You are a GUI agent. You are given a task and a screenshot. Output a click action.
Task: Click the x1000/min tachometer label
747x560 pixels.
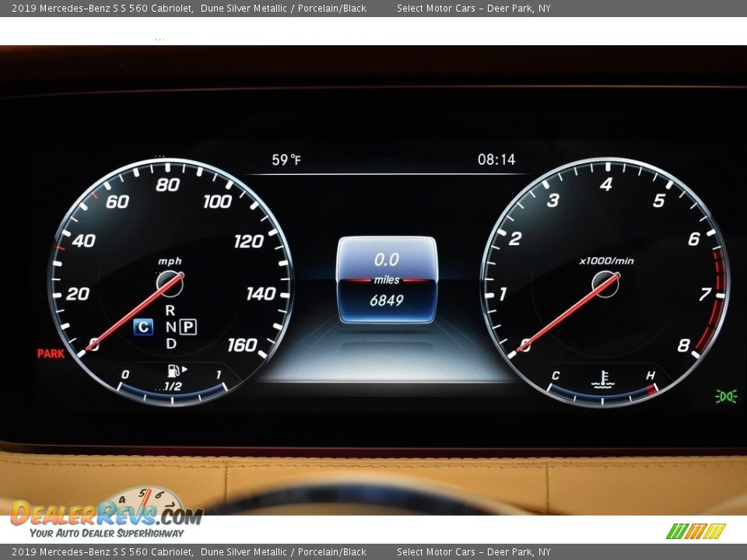[606, 261]
